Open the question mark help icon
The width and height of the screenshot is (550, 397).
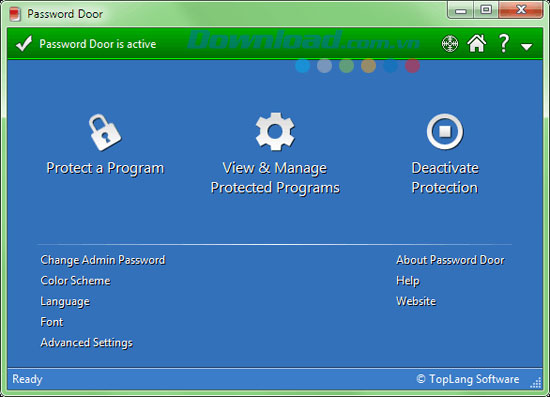pos(504,43)
